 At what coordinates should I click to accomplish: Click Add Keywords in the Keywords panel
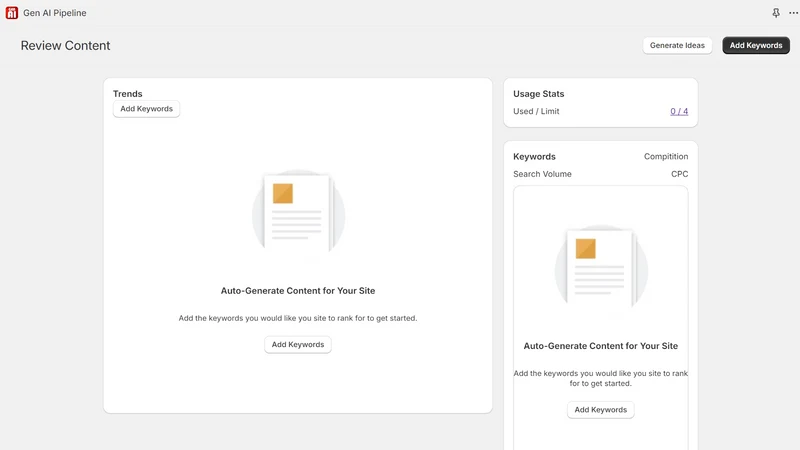601,410
